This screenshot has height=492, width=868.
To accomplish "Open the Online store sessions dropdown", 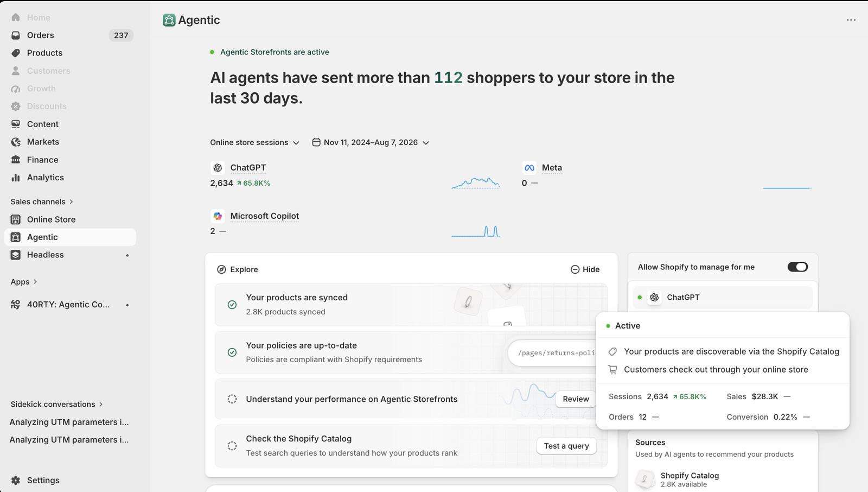I will coord(254,142).
